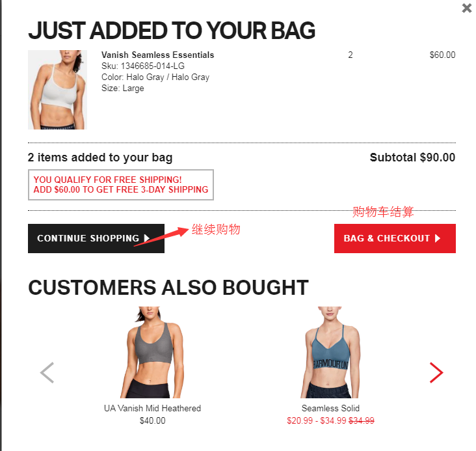Open the UA Vanish Mid Heathered title link
This screenshot has height=451, width=476.
click(152, 408)
